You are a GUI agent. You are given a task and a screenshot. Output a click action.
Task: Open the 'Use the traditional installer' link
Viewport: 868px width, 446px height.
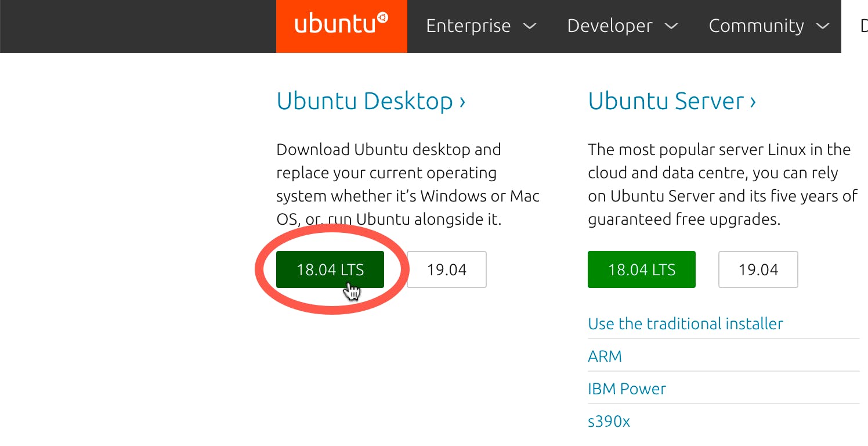click(x=685, y=323)
